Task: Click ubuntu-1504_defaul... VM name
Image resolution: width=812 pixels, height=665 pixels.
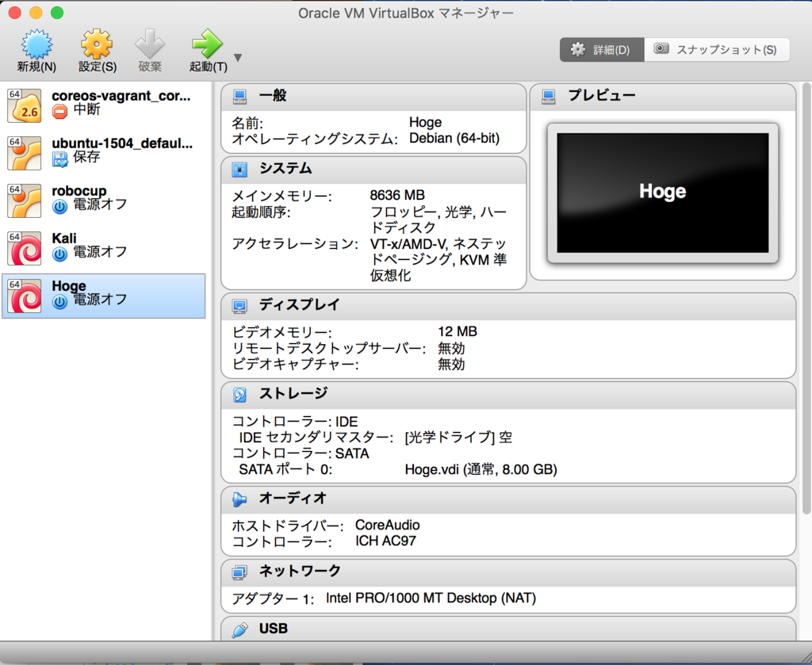Action: 122,143
